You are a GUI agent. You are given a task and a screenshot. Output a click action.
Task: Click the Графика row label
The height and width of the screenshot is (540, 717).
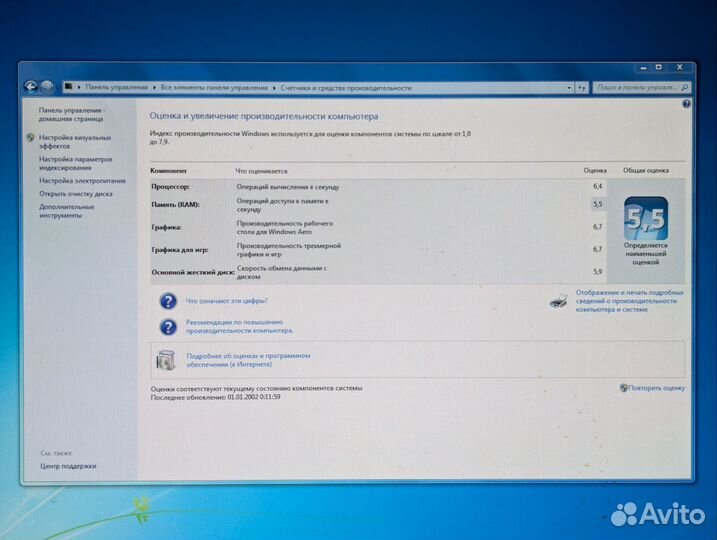click(166, 227)
